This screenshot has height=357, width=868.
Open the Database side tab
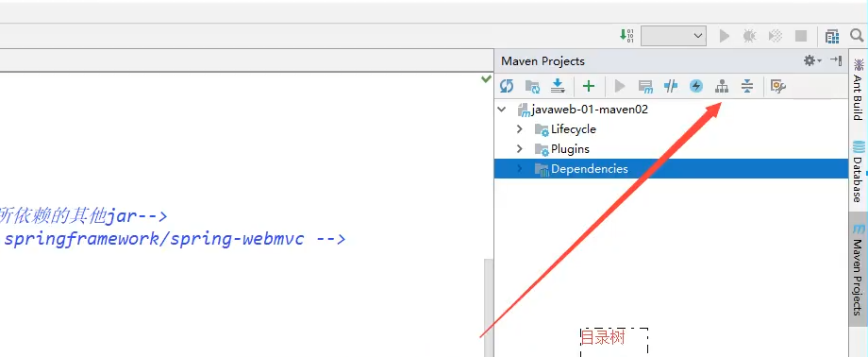point(858,172)
